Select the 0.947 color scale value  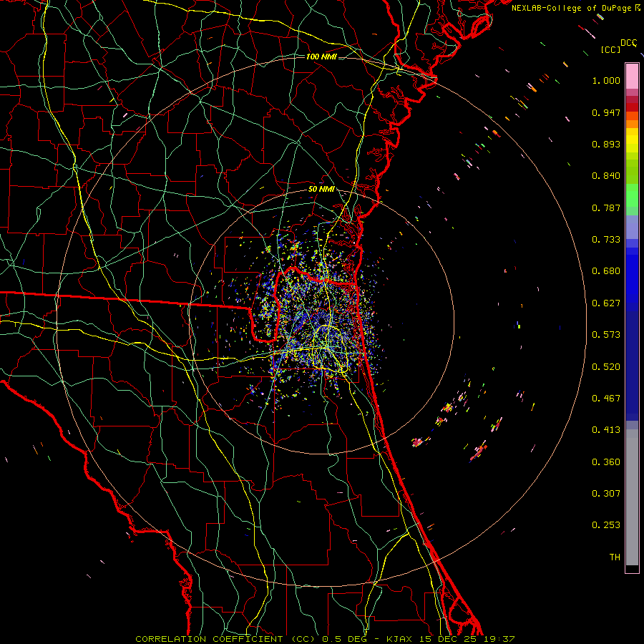click(606, 112)
